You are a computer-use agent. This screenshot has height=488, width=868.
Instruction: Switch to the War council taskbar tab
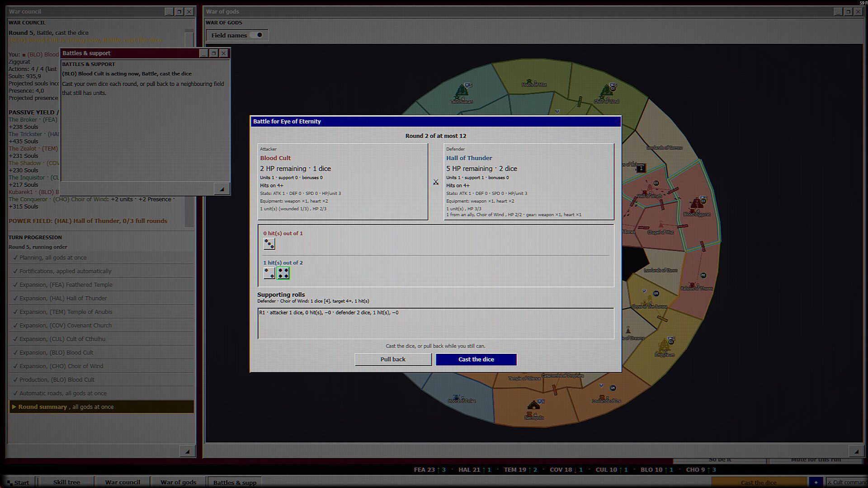tap(123, 482)
